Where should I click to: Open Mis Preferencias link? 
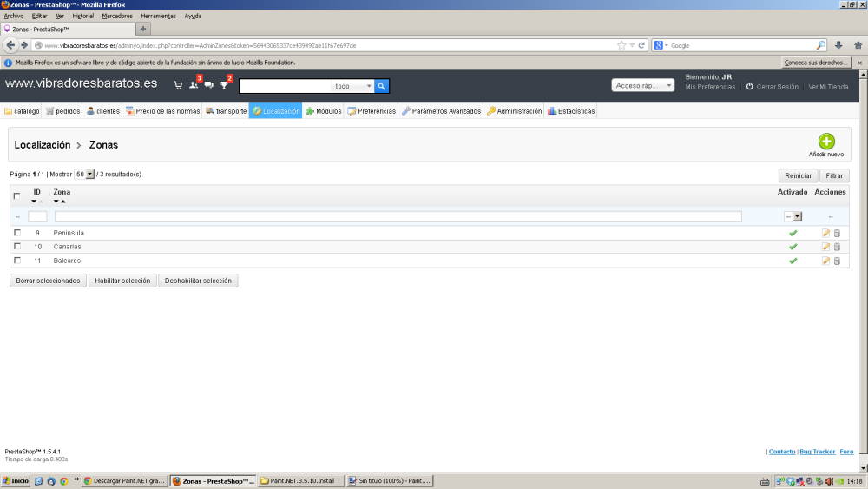click(x=710, y=87)
